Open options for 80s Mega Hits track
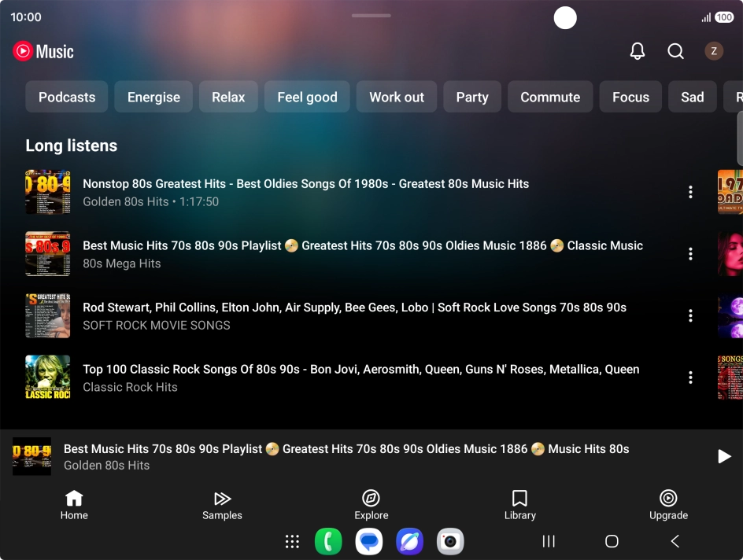The image size is (743, 560). [690, 254]
